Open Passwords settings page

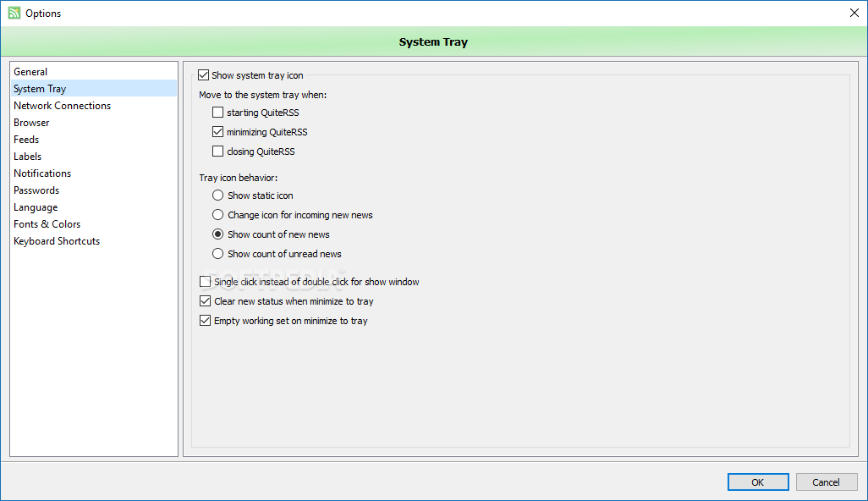click(x=94, y=190)
